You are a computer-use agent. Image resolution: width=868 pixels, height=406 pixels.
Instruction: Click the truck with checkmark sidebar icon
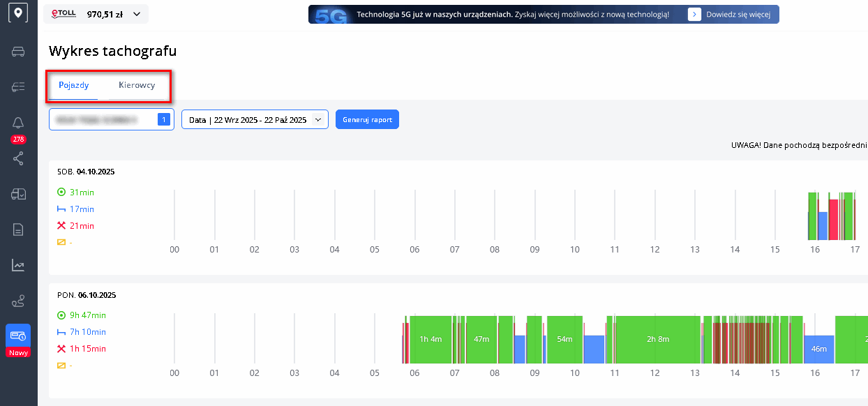coord(18,194)
